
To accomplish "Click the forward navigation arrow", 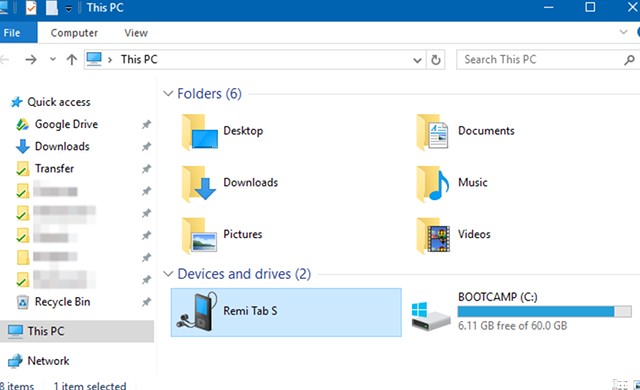I will coord(31,60).
